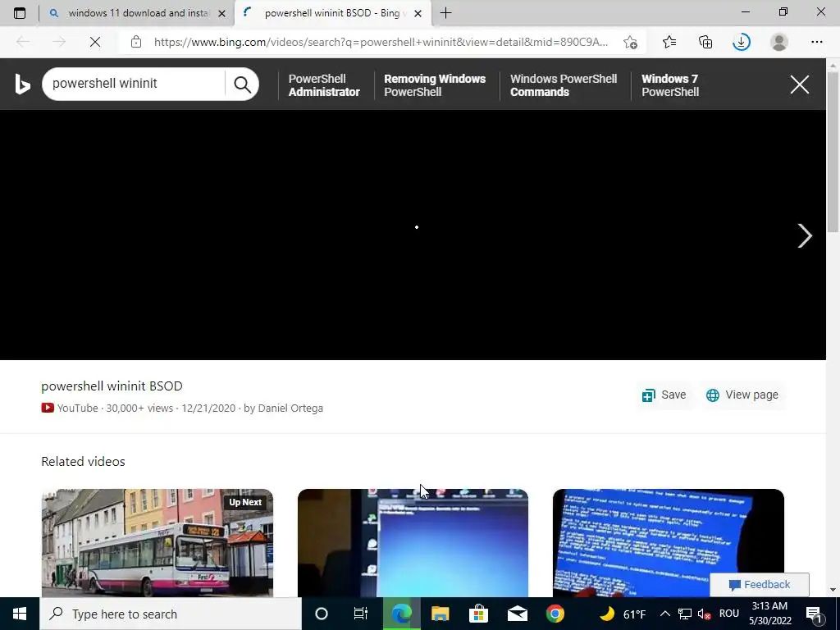This screenshot has width=840, height=630.
Task: Open Microsoft Store from taskbar
Action: pos(478,614)
